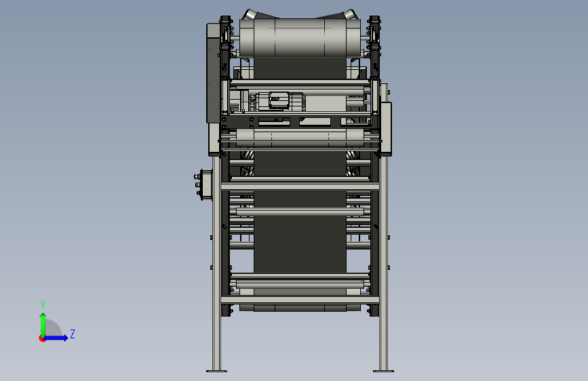Viewport: 588px width, 381px height.
Task: Select the lowest horizontal cross beam
Action: (300, 300)
